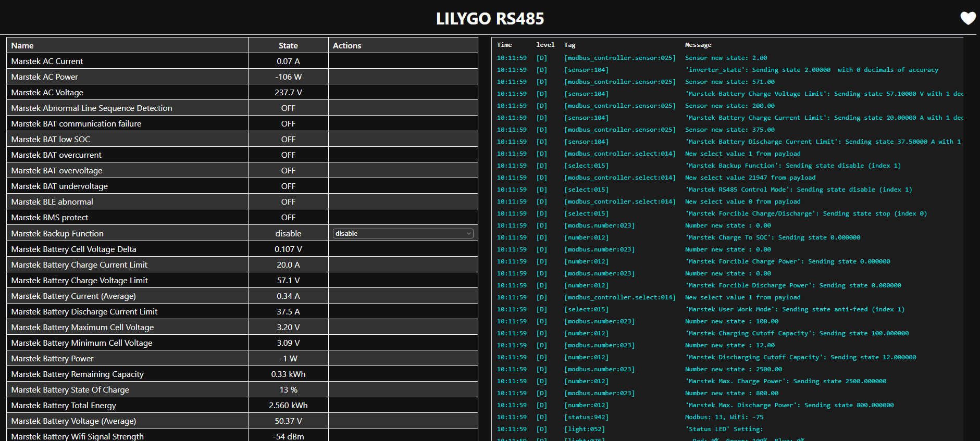
Task: Click the Message header in log
Action: [698, 45]
